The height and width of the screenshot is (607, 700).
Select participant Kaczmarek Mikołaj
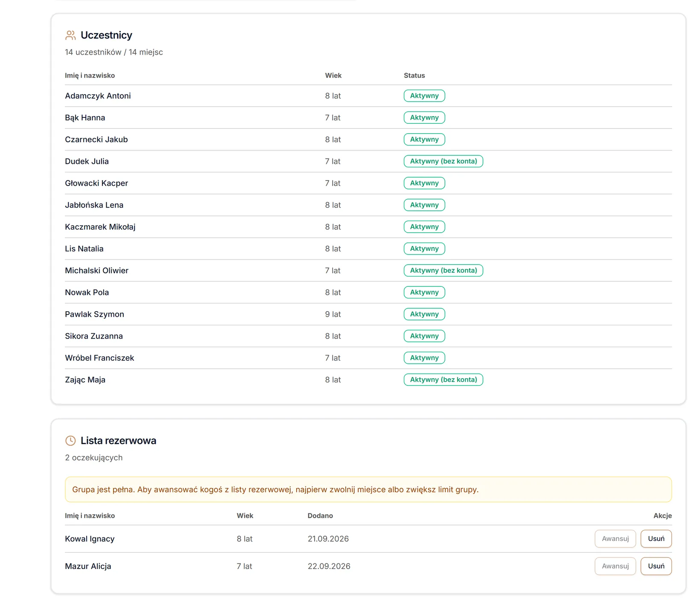(x=100, y=227)
